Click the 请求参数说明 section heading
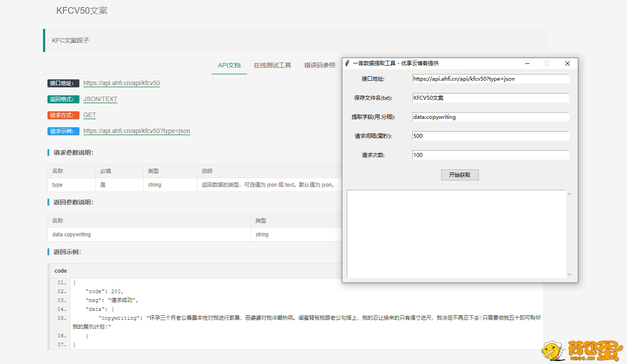 (74, 153)
